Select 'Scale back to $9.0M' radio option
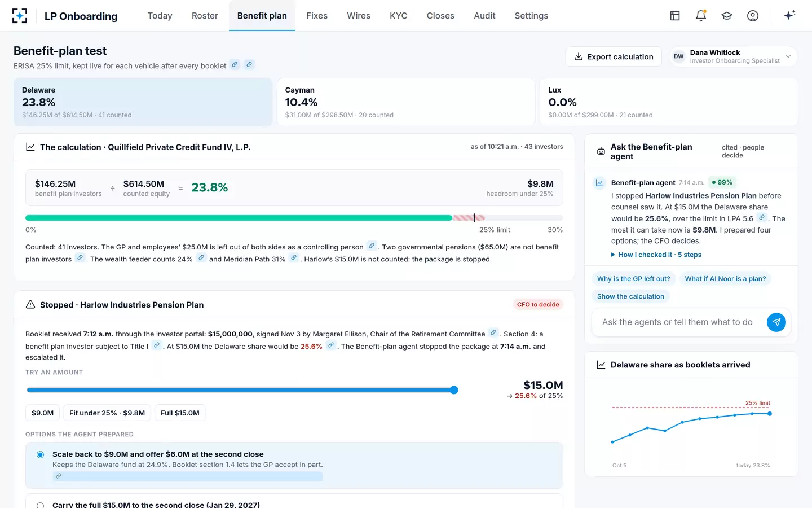The width and height of the screenshot is (812, 508). [41, 454]
